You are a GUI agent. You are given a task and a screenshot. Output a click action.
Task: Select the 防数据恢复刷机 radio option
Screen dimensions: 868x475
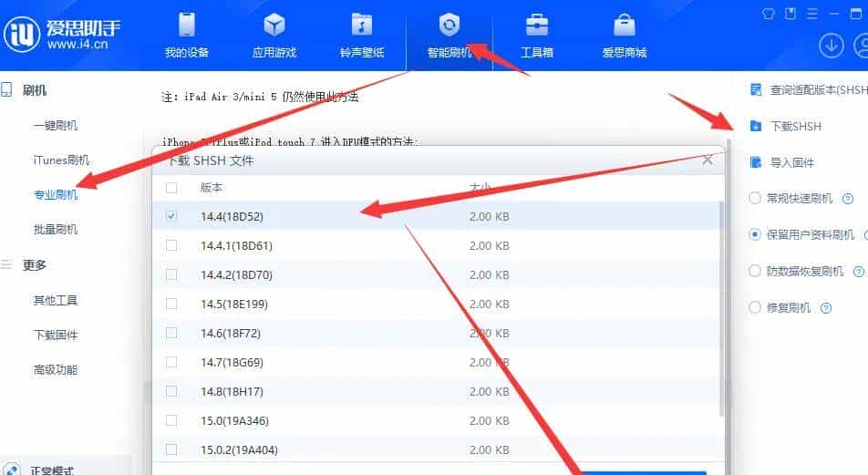[755, 271]
